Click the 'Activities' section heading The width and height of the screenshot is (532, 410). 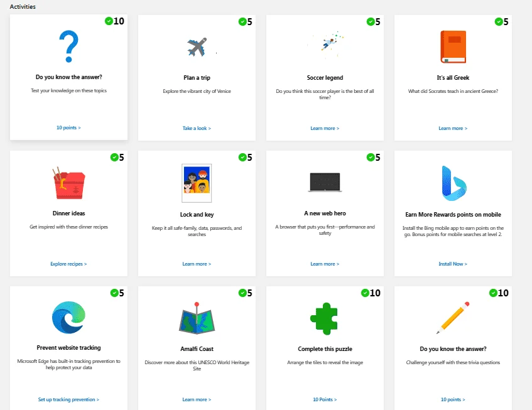23,6
